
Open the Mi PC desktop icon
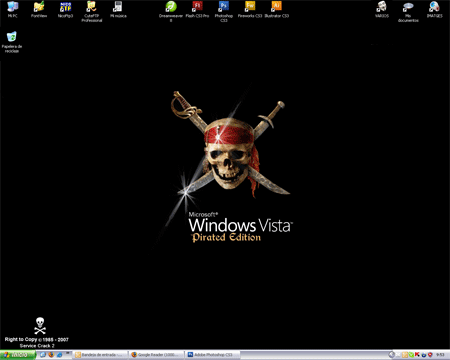point(13,9)
